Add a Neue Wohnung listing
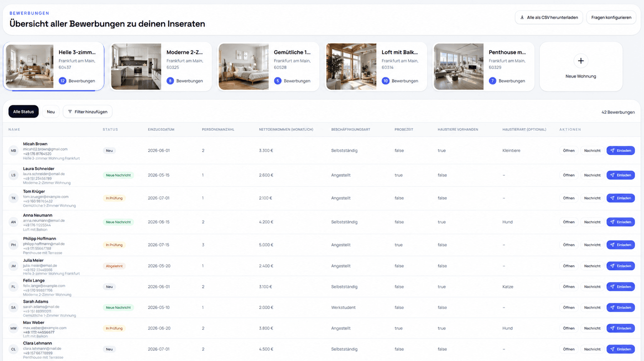644x361 pixels. point(581,67)
